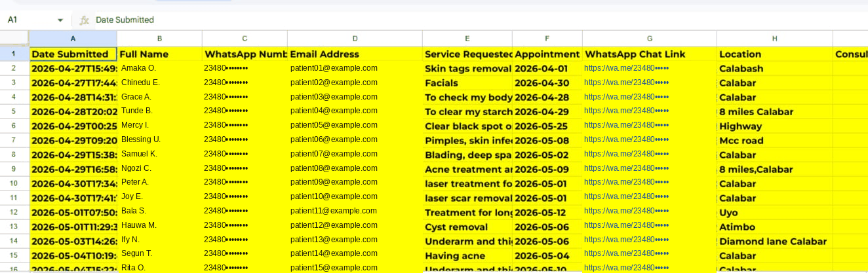868x273 pixels.
Task: Select column A header
Action: tap(73, 39)
